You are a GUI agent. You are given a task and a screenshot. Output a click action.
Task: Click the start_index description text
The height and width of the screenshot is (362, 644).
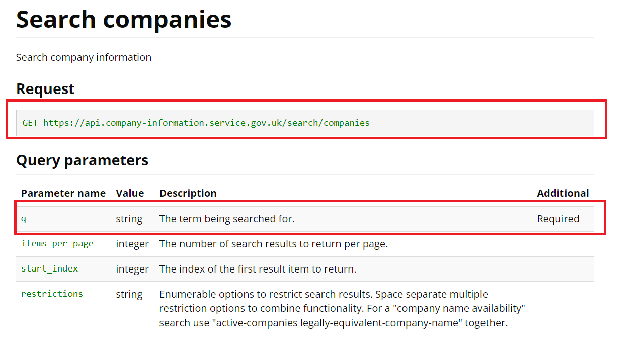click(258, 269)
